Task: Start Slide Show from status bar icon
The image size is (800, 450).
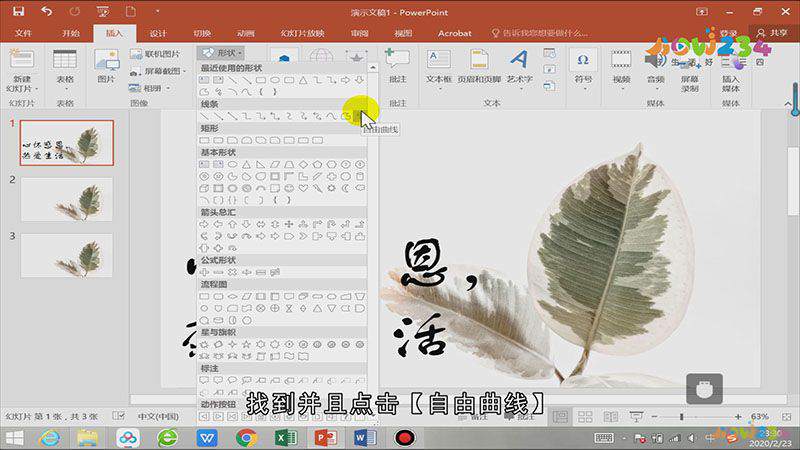Action: click(636, 417)
